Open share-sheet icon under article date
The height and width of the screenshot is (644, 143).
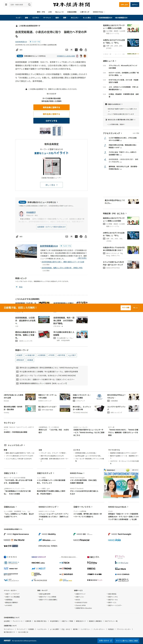click(x=86, y=50)
